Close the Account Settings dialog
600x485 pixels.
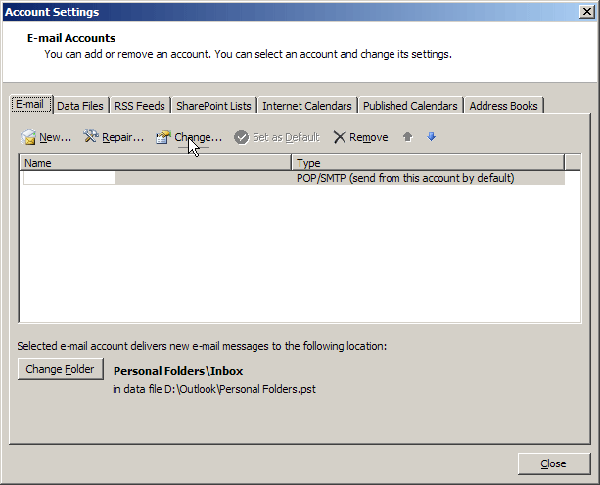[554, 464]
